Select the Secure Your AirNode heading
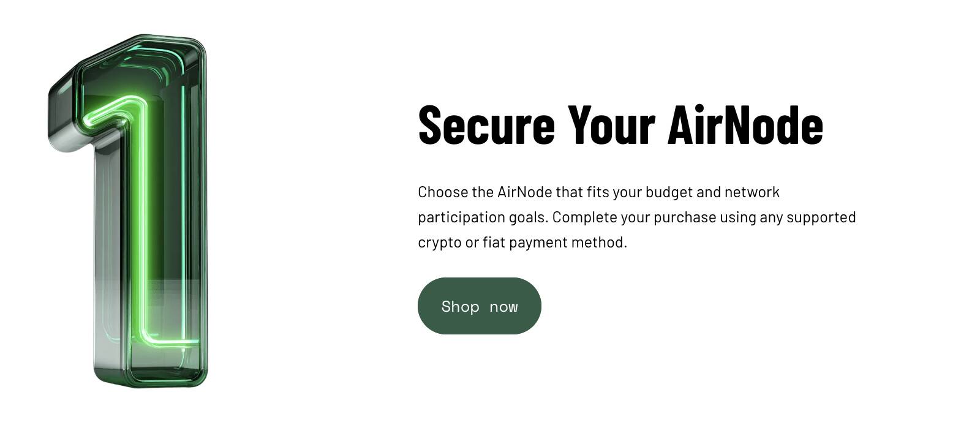The width and height of the screenshot is (980, 441). coord(620,125)
